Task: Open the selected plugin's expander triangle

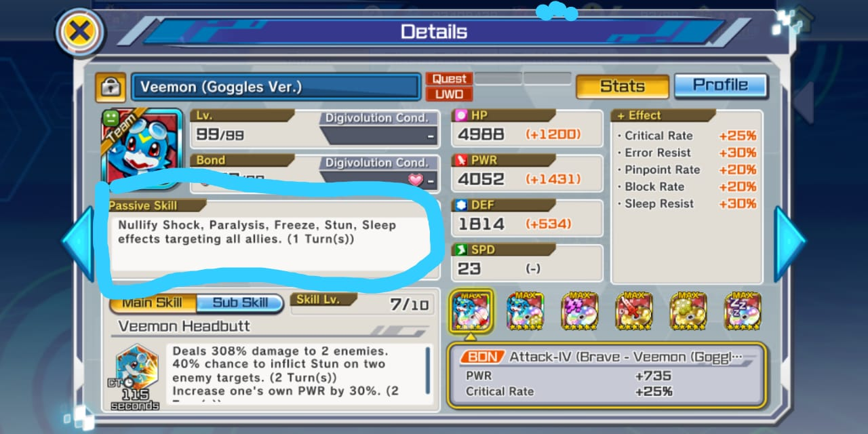Action: click(471, 335)
